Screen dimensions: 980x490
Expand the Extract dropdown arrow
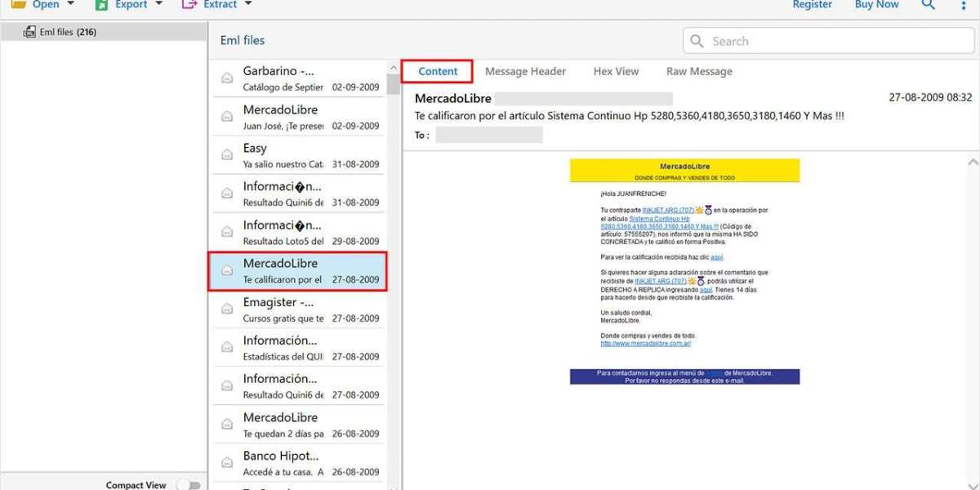tap(248, 4)
